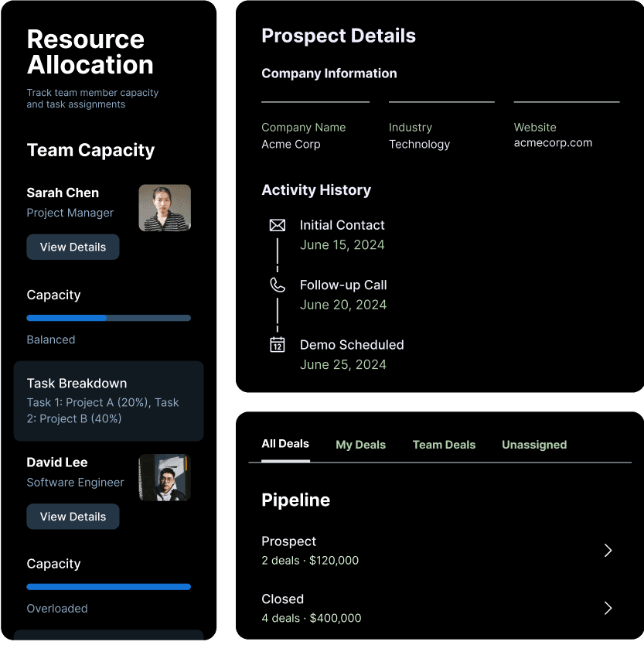Select the Technology industry field
This screenshot has width=644, height=645.
coord(419,145)
